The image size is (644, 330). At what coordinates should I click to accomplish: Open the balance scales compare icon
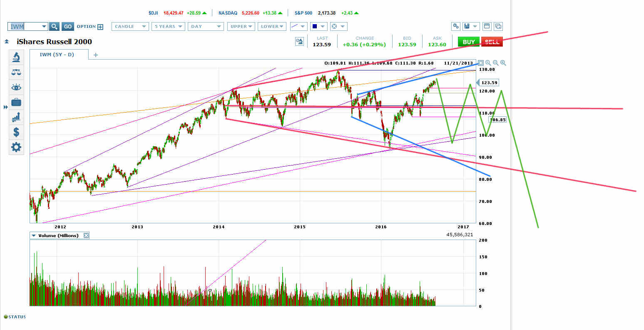point(16,72)
